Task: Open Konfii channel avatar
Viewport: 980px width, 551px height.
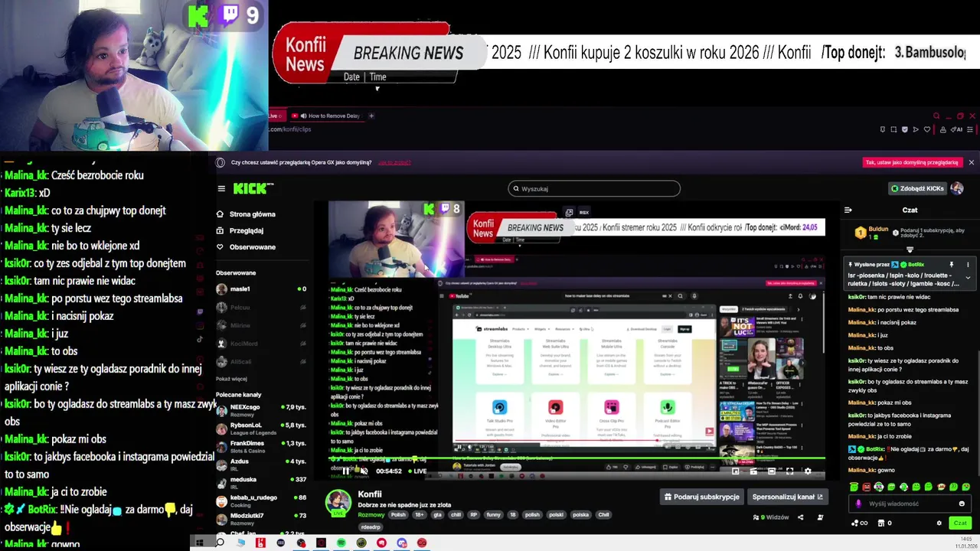Action: pos(338,504)
